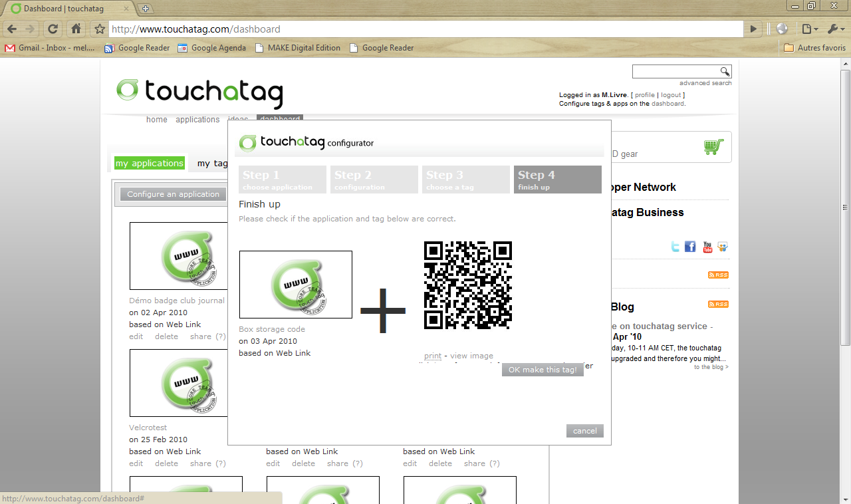Open the Google Agenda bookmark
This screenshot has width=851, height=504.
tap(212, 48)
